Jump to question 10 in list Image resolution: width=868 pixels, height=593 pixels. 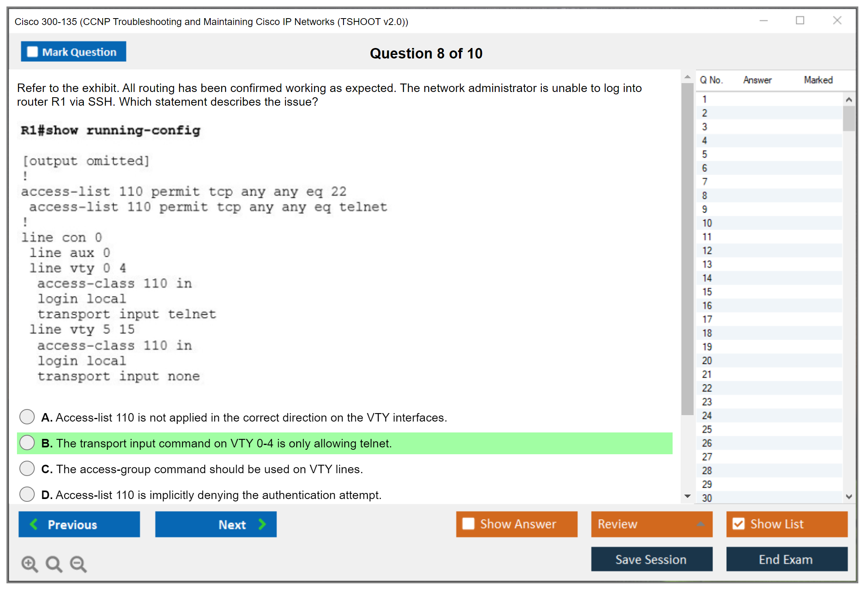[707, 223]
